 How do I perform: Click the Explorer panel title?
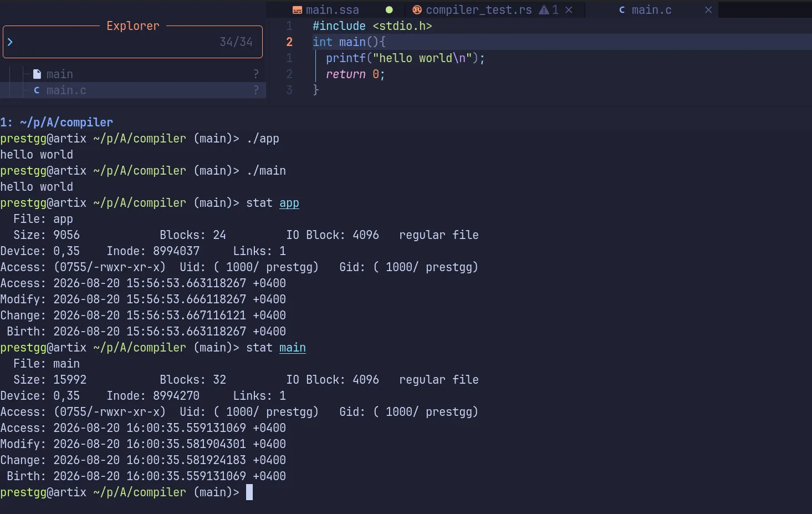click(x=132, y=26)
